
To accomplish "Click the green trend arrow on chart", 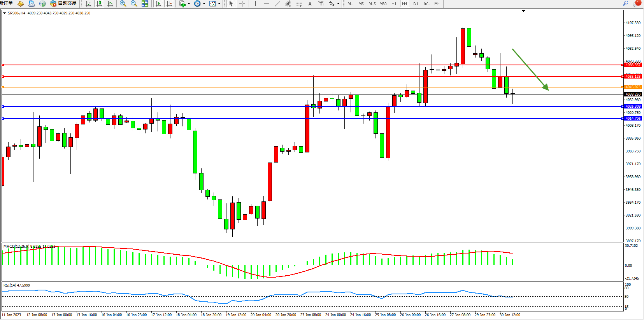I will [530, 69].
